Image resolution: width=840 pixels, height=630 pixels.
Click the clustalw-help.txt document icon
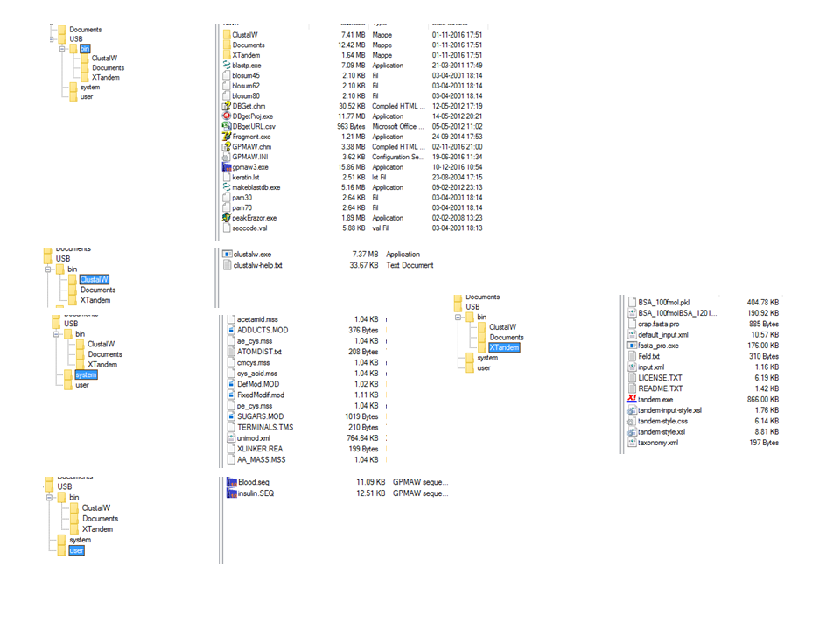[x=227, y=265]
